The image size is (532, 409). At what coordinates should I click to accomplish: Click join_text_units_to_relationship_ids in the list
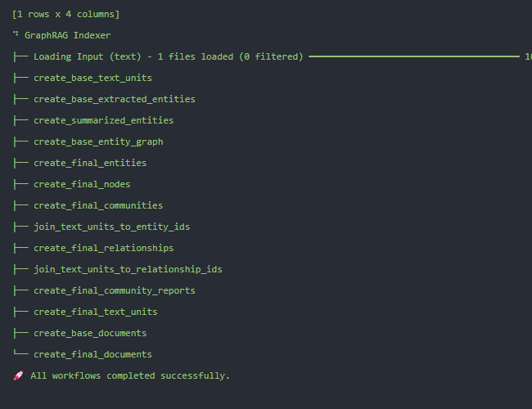[128, 270]
